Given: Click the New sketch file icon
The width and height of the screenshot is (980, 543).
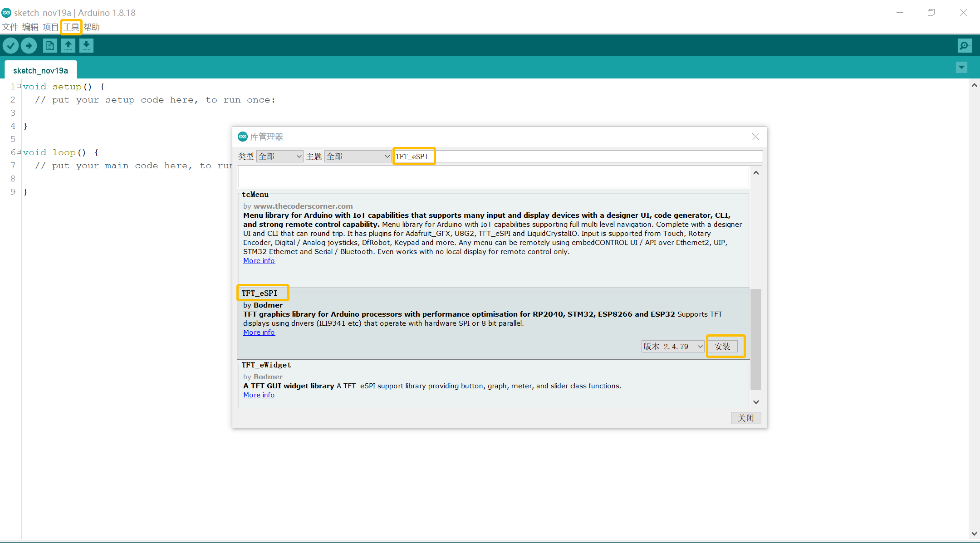Looking at the screenshot, I should tap(50, 45).
